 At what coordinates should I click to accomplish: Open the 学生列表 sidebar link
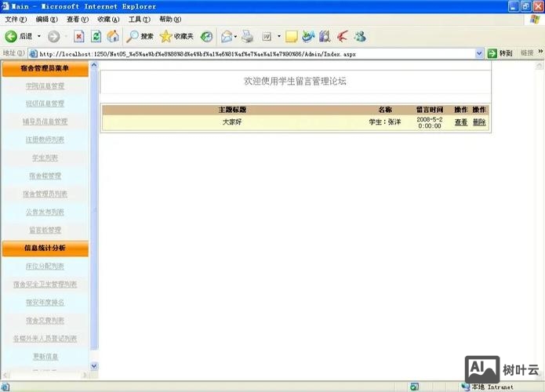45,158
